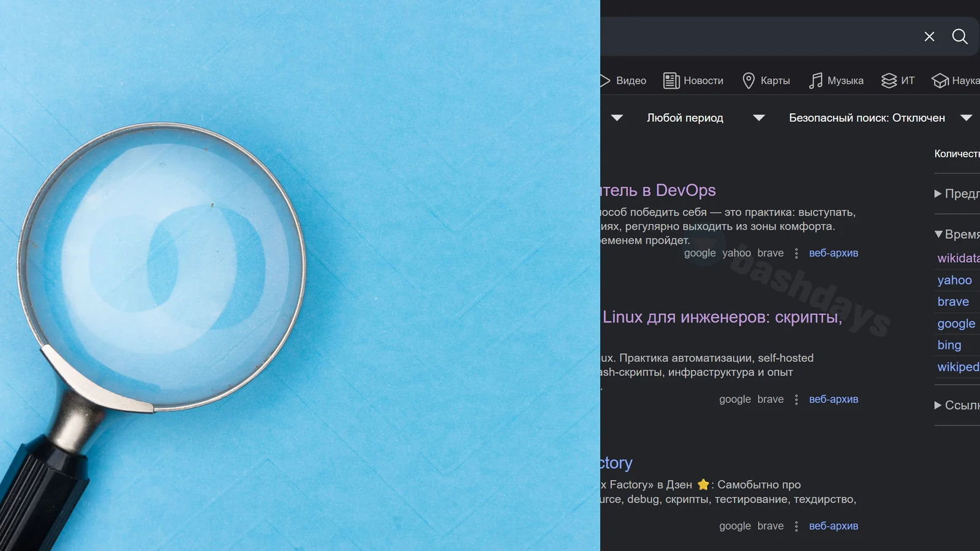Open the Карты category tab
The height and width of the screenshot is (551, 980).
pyautogui.click(x=766, y=81)
